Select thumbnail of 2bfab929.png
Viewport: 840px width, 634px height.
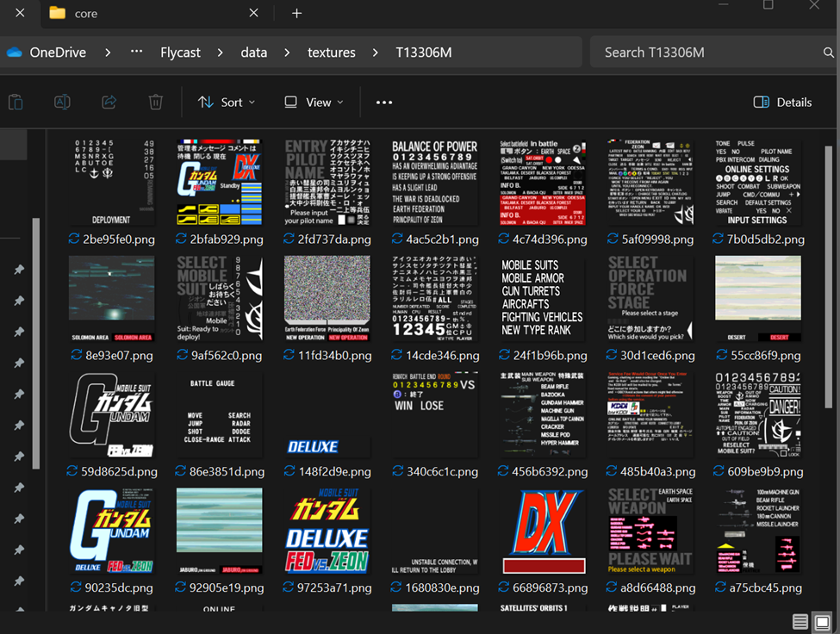coord(220,182)
